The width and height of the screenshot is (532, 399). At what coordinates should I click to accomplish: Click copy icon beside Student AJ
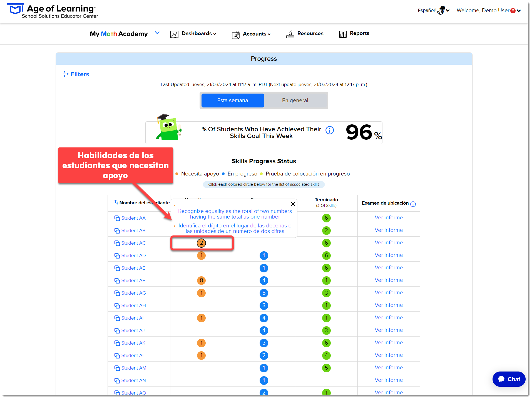pos(117,331)
